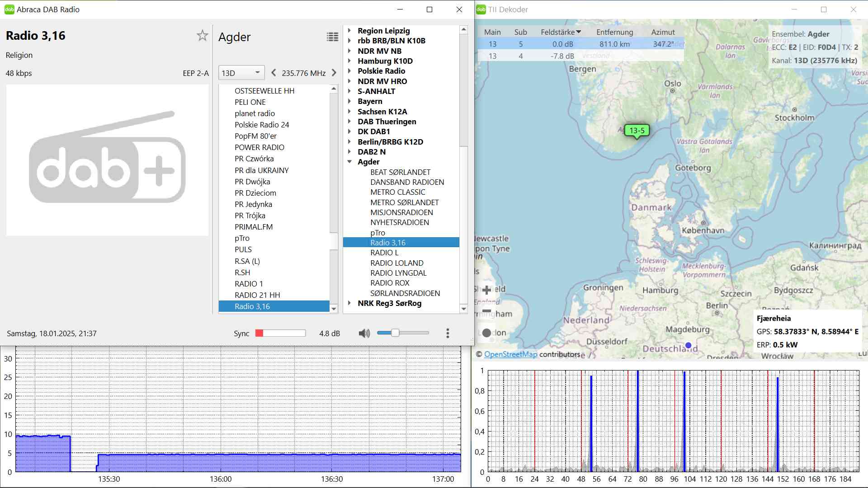Open the 13D channel dropdown
The width and height of the screenshot is (868, 488).
pos(241,73)
